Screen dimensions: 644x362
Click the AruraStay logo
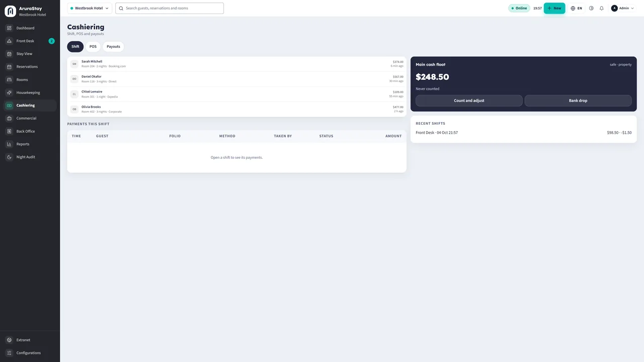[10, 11]
